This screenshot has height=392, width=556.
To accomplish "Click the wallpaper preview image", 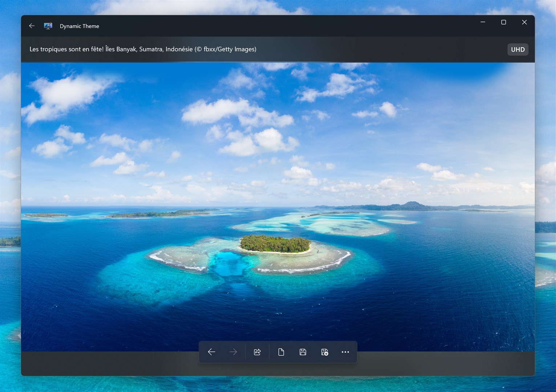I will click(x=278, y=163).
